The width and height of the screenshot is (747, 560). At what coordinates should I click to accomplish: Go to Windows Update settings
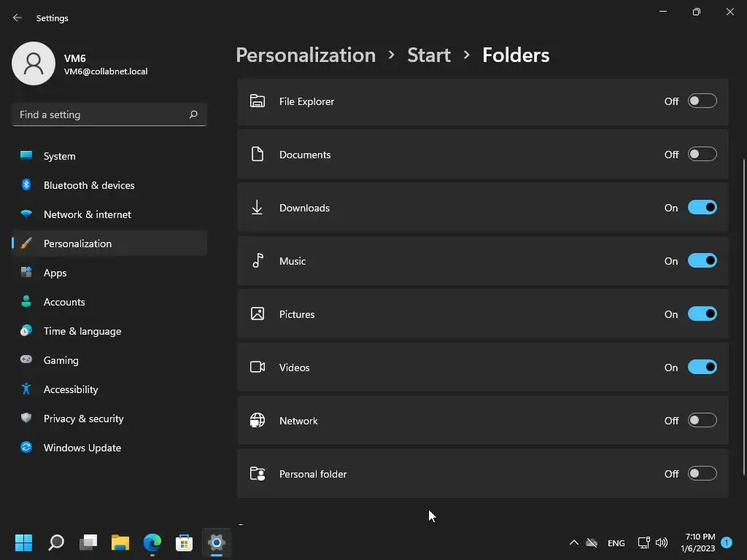[82, 448]
